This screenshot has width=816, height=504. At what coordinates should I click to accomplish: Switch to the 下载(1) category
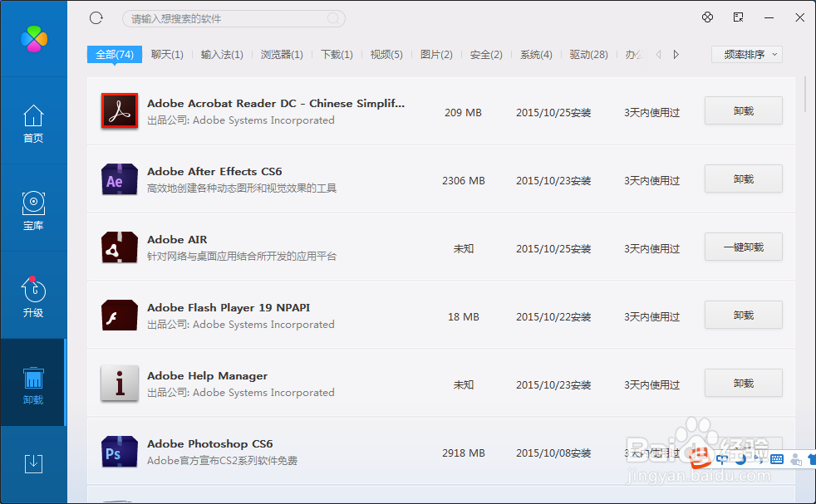tap(337, 55)
